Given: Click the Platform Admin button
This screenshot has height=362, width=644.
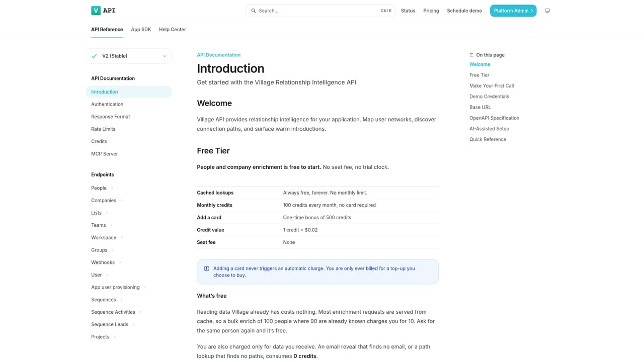Looking at the screenshot, I should (x=513, y=11).
